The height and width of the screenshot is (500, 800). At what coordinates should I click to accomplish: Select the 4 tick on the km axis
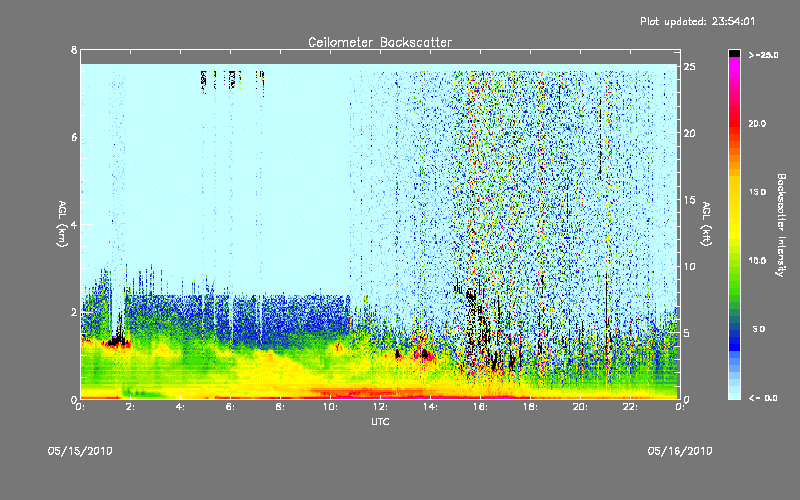(x=74, y=224)
